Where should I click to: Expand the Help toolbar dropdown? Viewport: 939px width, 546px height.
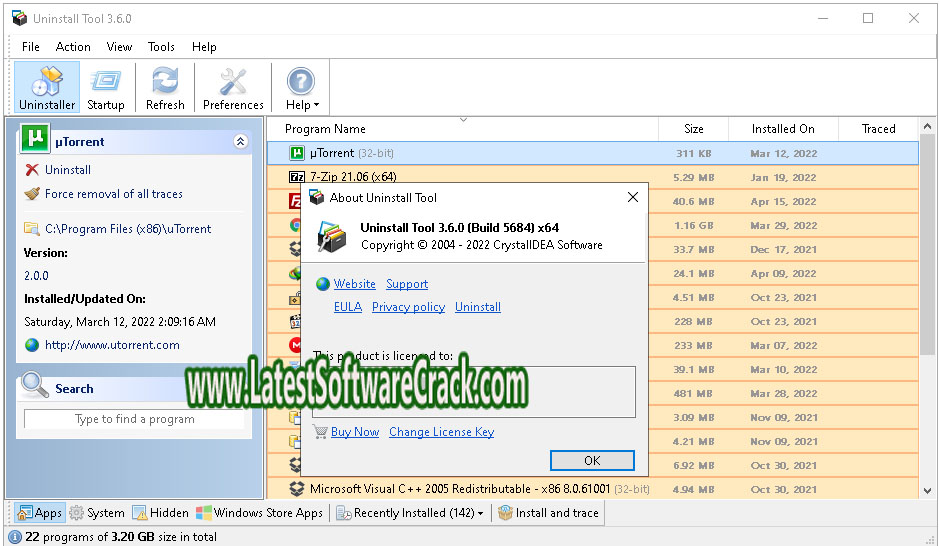[x=301, y=87]
